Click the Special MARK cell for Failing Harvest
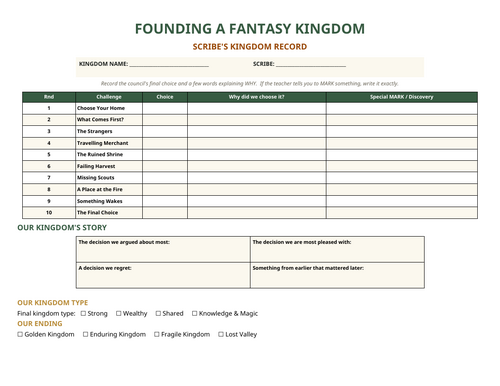The image size is (500, 386). [402, 166]
